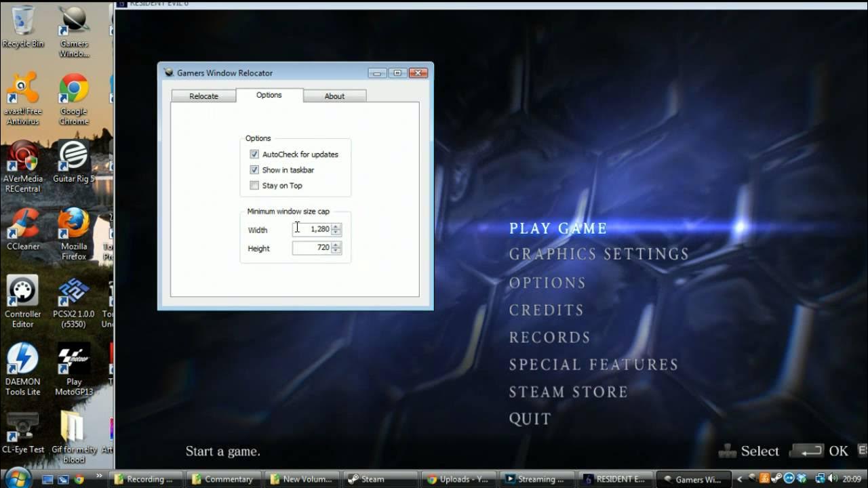Switch to Steam taskbar button

pyautogui.click(x=380, y=479)
